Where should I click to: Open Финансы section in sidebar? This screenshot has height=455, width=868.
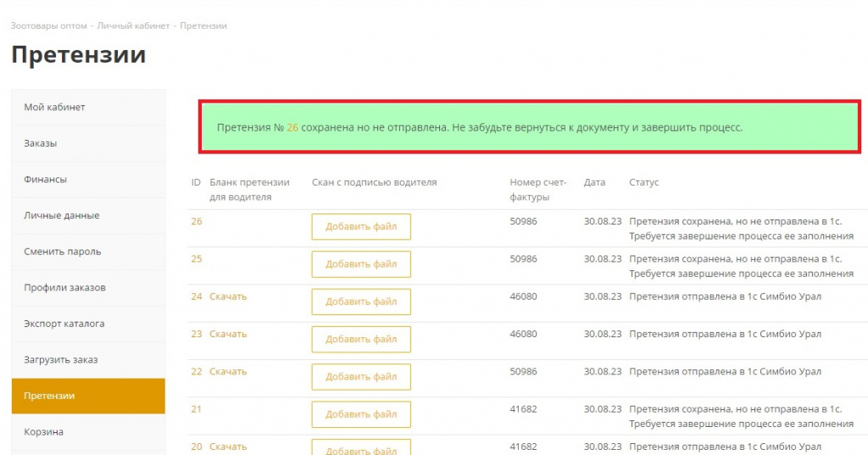[x=88, y=180]
